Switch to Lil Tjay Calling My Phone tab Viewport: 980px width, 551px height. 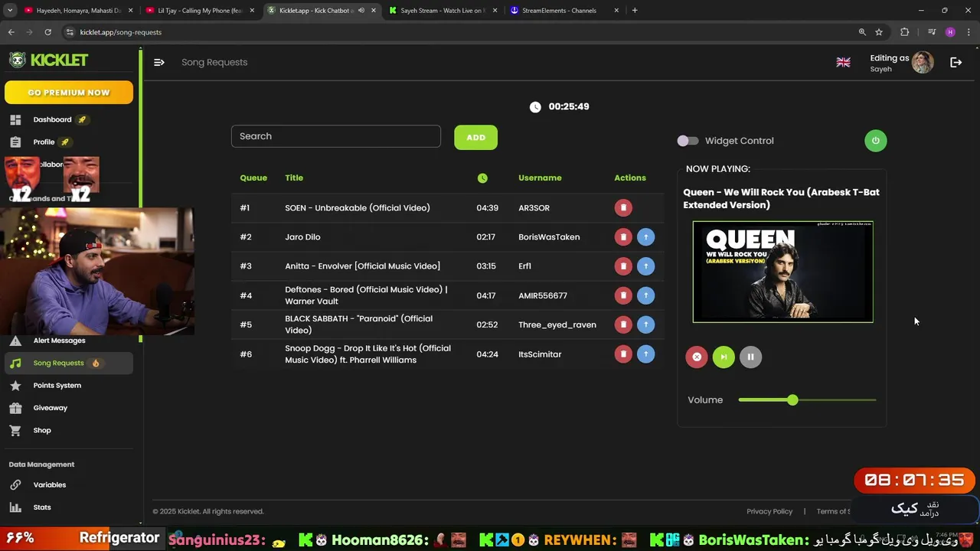(201, 11)
